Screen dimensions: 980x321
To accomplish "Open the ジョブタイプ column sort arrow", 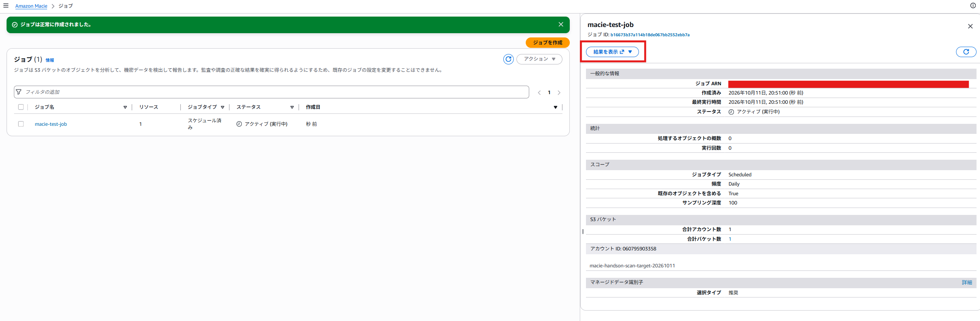I will click(222, 107).
